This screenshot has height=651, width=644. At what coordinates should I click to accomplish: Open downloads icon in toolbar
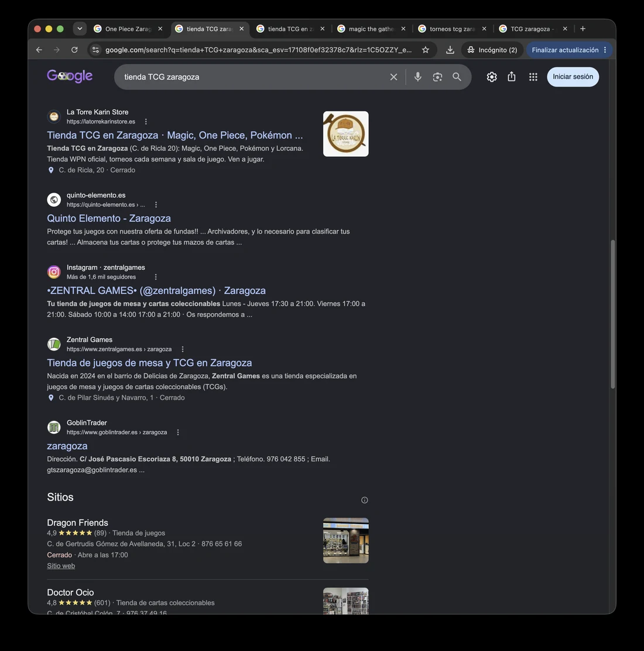coord(450,50)
